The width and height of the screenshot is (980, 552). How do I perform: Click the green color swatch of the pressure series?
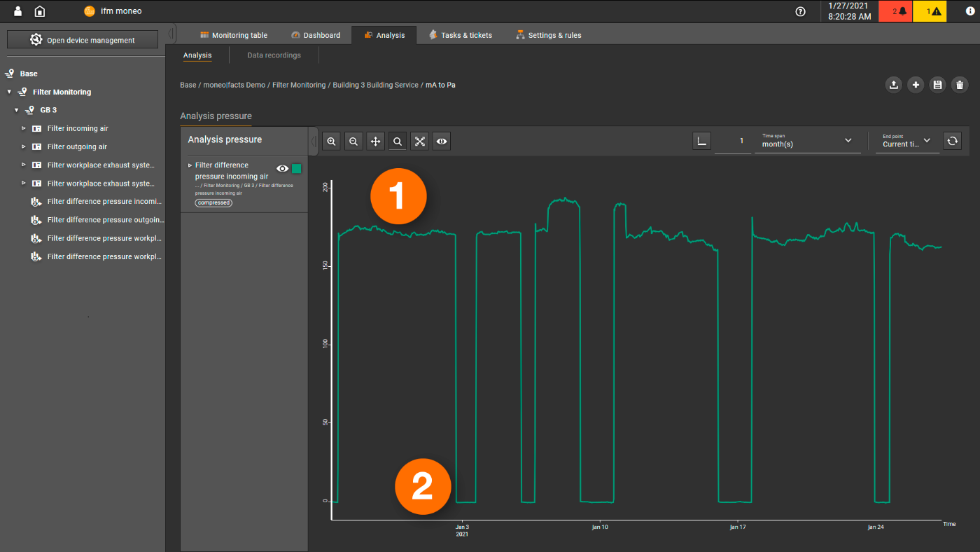tap(296, 168)
